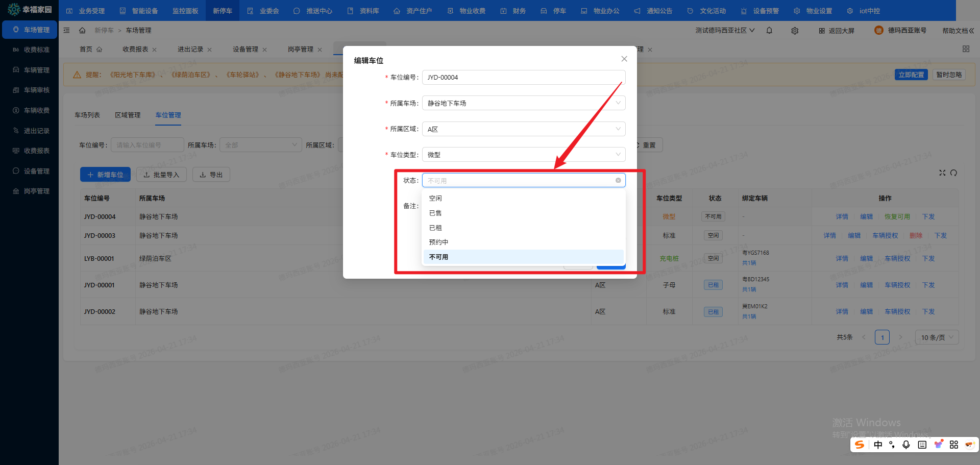Pick 预约中 in the status list
This screenshot has width=980, height=465.
tap(438, 242)
